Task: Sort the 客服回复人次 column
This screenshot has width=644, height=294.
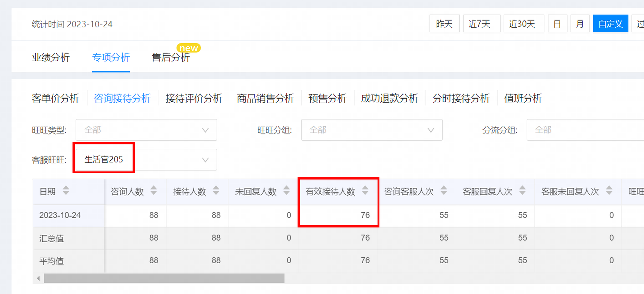Action: 522,191
